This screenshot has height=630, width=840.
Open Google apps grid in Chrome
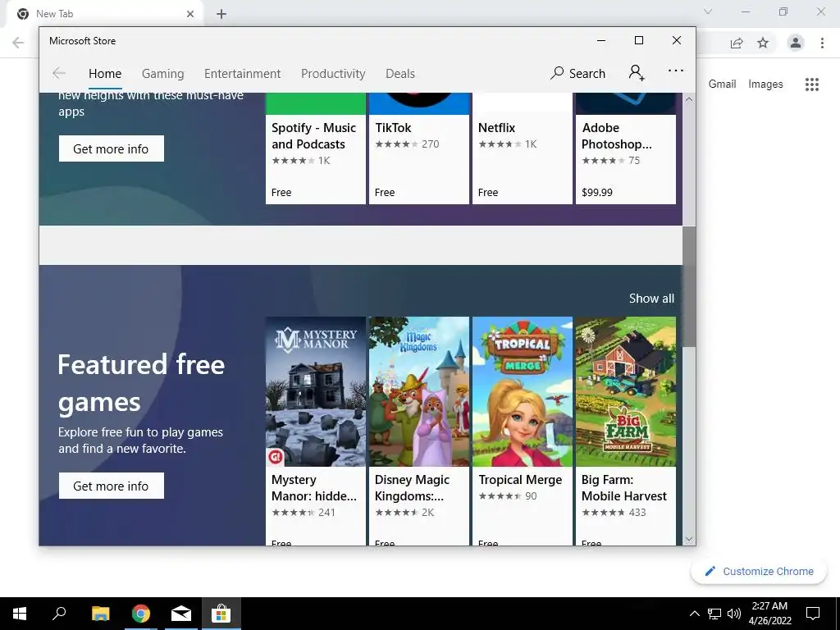(x=812, y=84)
